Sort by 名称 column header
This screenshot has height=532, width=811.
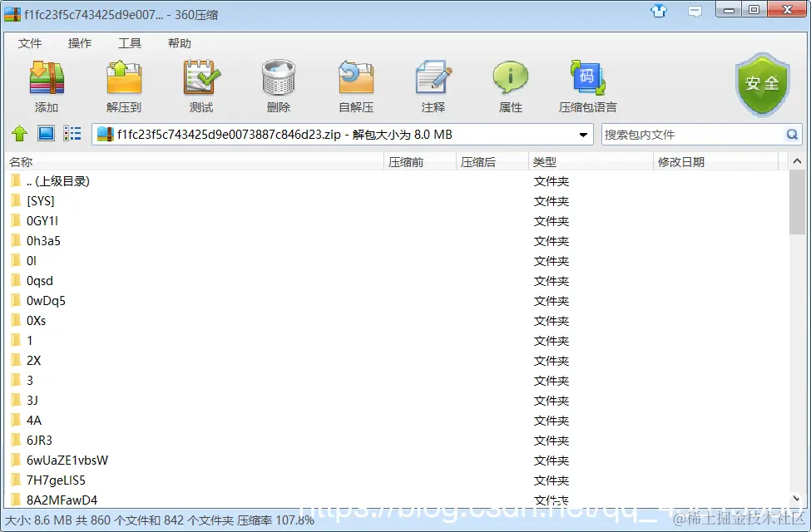(195, 162)
